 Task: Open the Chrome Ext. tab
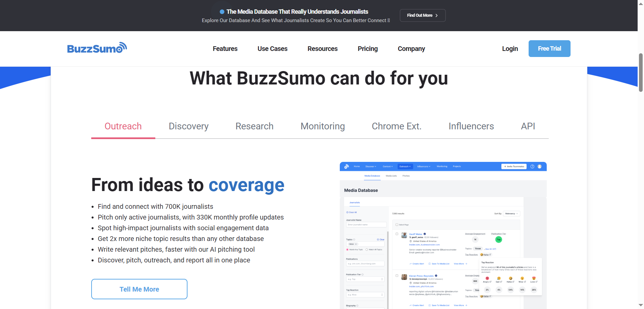[396, 126]
